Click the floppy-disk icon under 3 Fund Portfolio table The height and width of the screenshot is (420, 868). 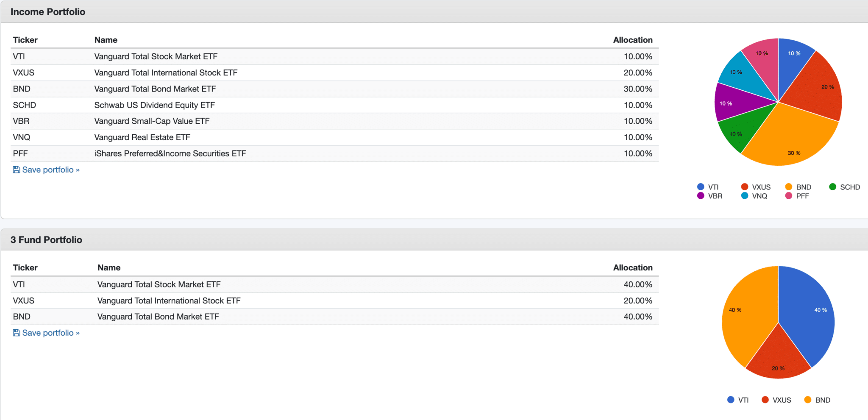[17, 333]
